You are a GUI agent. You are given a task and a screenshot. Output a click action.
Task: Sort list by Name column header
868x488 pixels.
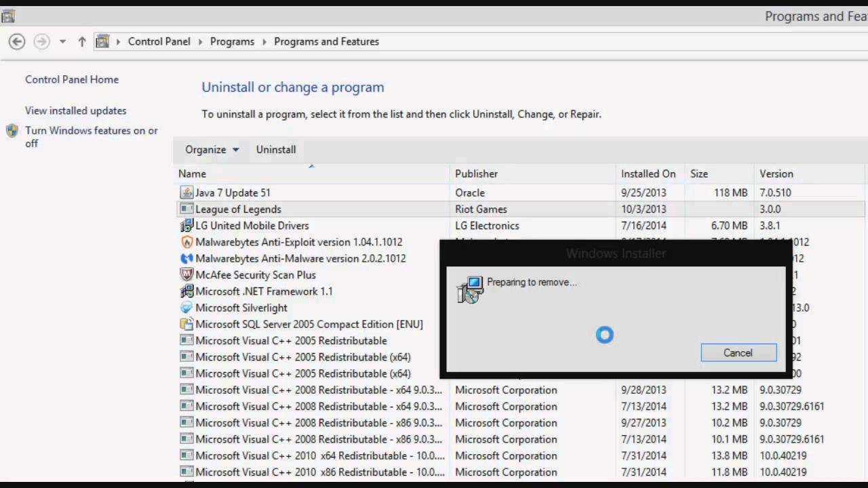click(313, 174)
